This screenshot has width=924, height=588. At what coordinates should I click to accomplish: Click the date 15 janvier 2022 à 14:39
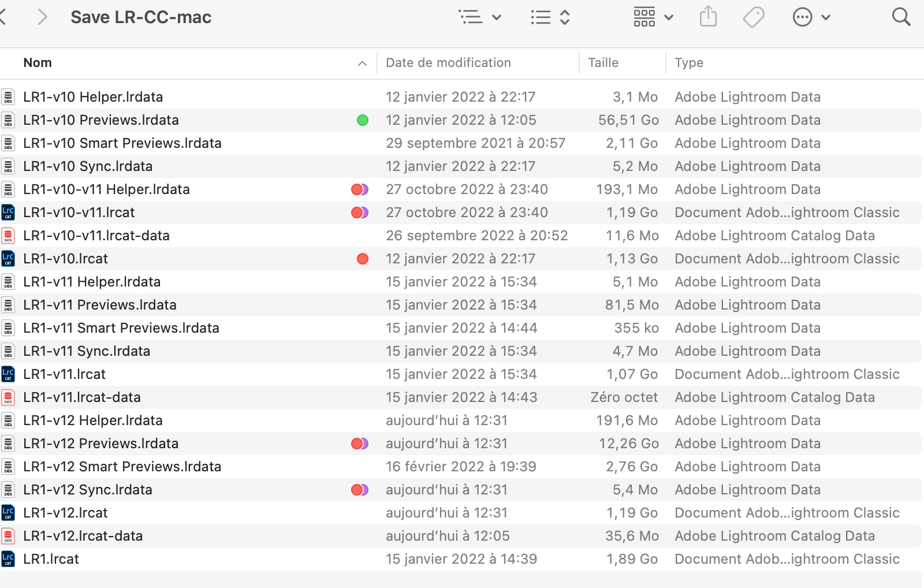[461, 559]
